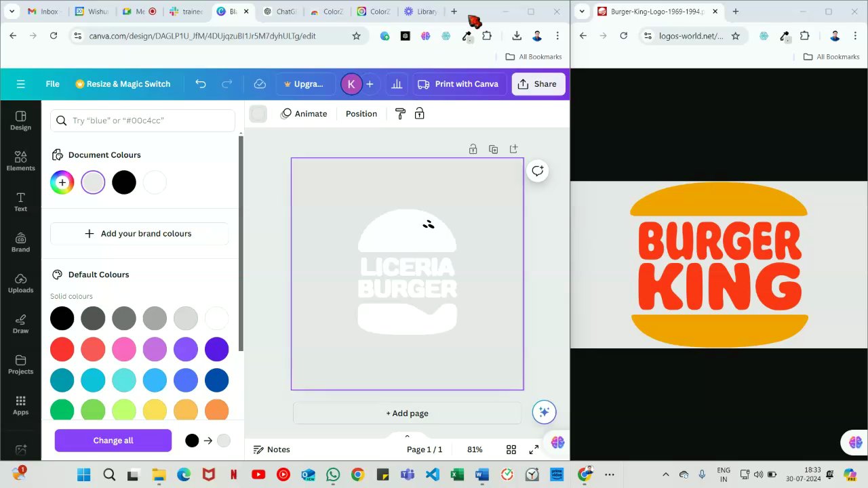
Task: Switch to the Library browser tab
Action: (420, 12)
